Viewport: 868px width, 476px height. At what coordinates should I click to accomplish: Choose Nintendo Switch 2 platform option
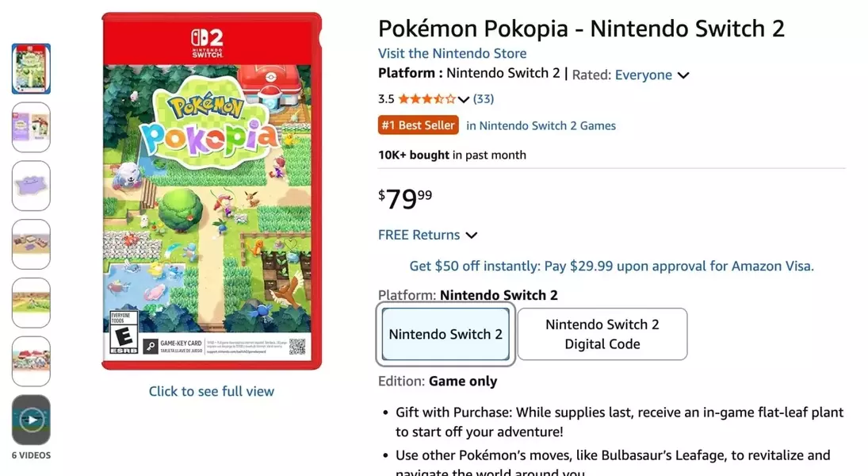(x=445, y=334)
